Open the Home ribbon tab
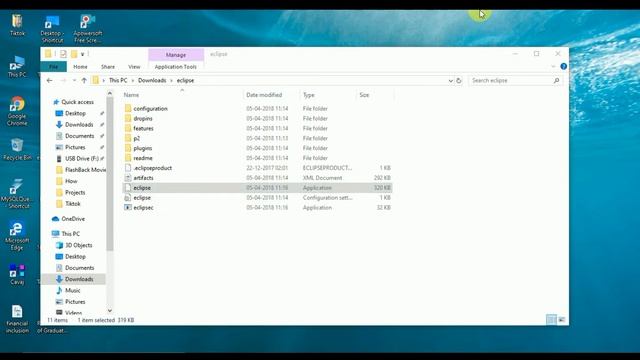The width and height of the screenshot is (640, 360). point(80,67)
